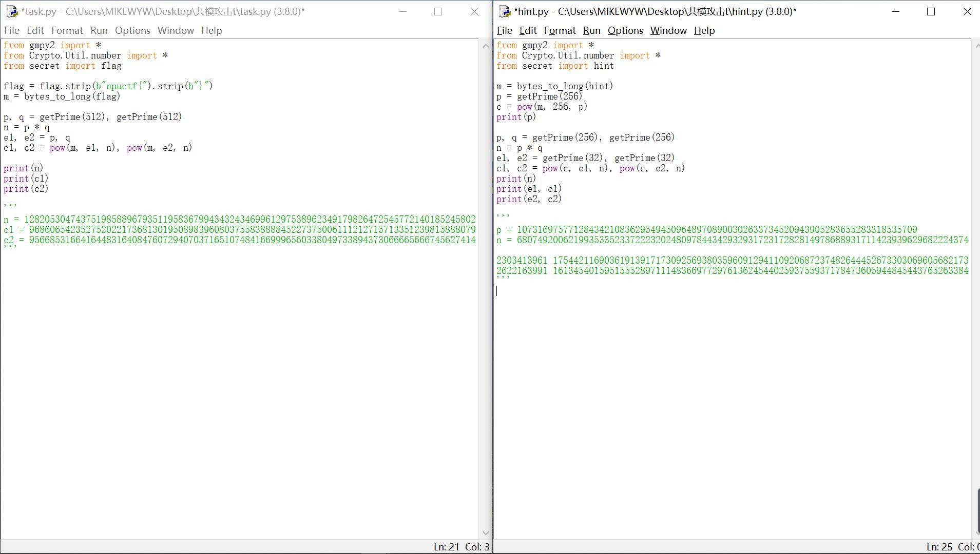980x554 pixels.
Task: Maximize the hint.py window
Action: click(931, 11)
